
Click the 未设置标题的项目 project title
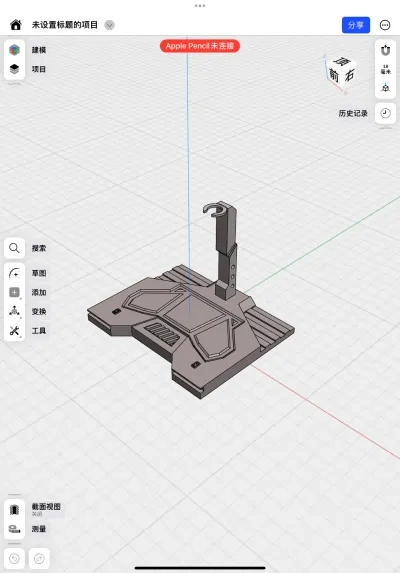point(65,25)
